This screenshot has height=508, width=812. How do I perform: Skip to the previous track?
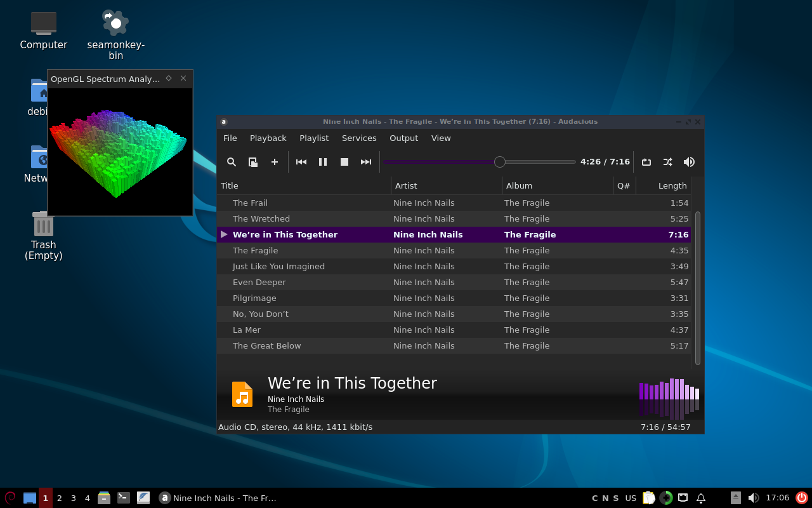pyautogui.click(x=301, y=162)
